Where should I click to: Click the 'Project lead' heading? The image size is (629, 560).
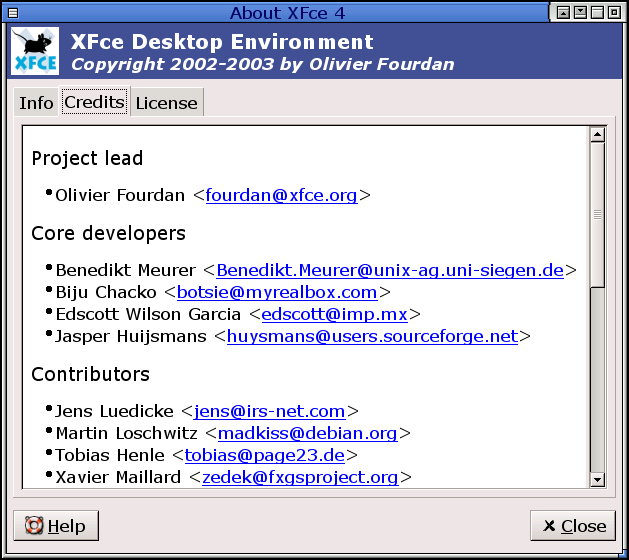[87, 158]
